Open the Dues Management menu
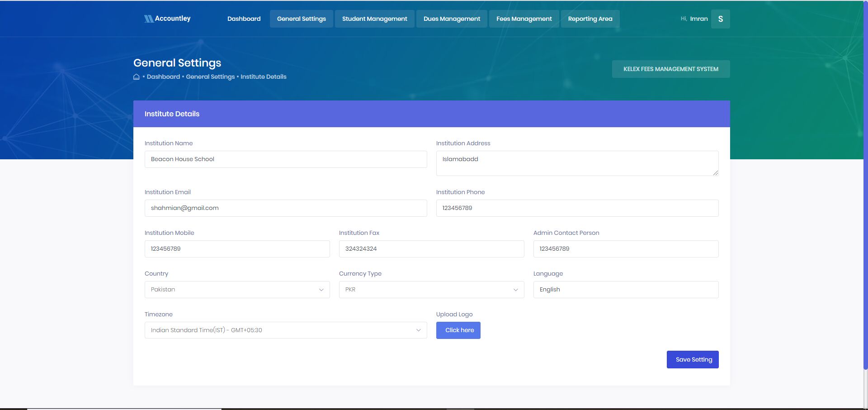868x410 pixels. [452, 19]
